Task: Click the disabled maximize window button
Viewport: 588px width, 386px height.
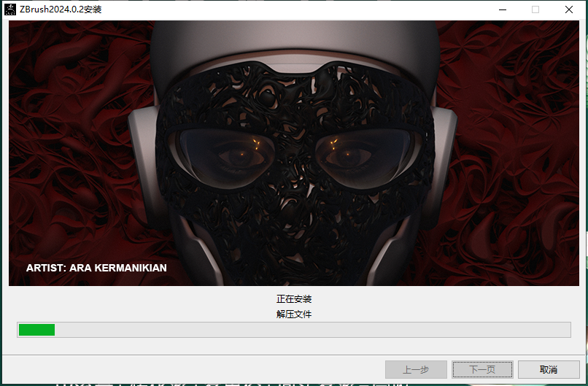Action: pyautogui.click(x=535, y=9)
